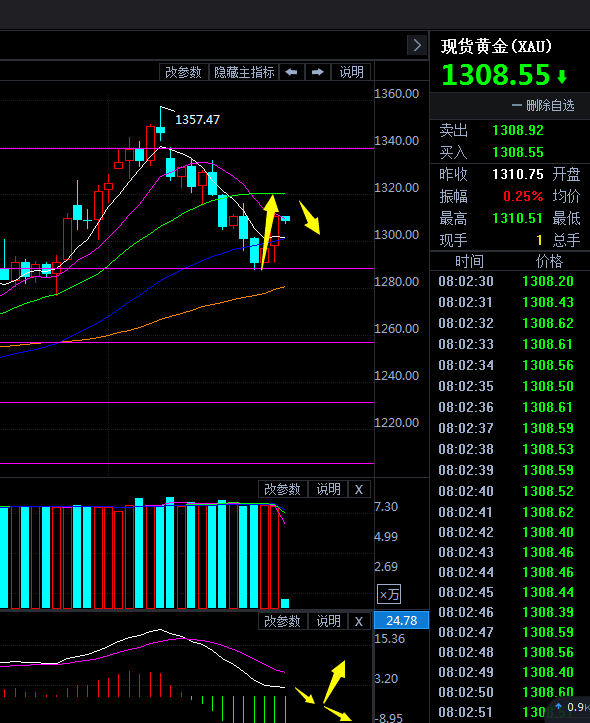Click the 买入 price 1308.55
The width and height of the screenshot is (590, 723).
click(x=518, y=152)
